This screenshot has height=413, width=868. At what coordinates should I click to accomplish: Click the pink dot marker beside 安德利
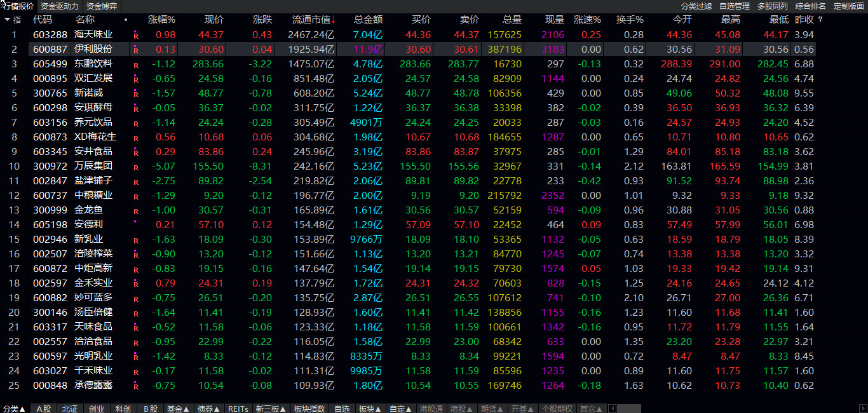tap(135, 222)
